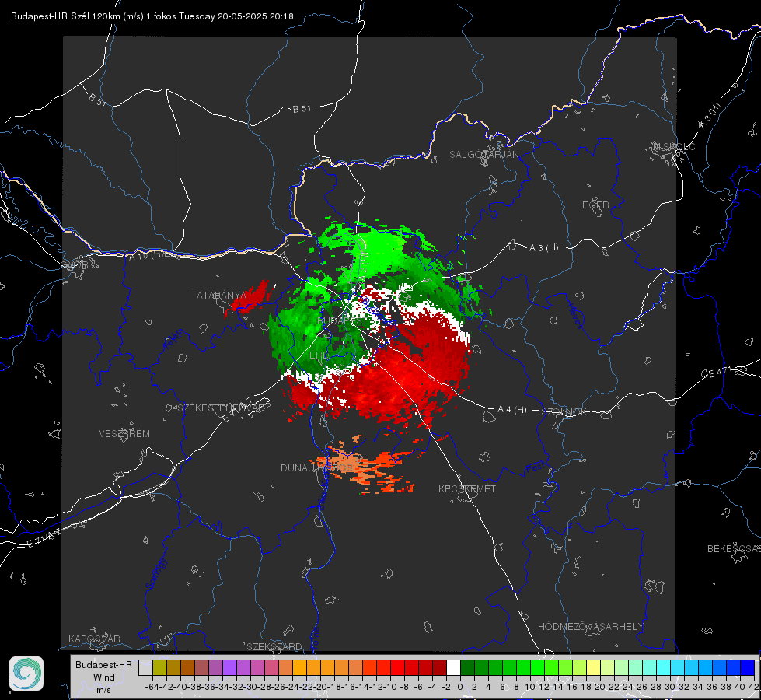Screen dimensions: 761x700
Task: Click the timestamp 20-05-2025 20:18 in the title
Action: tap(255, 16)
